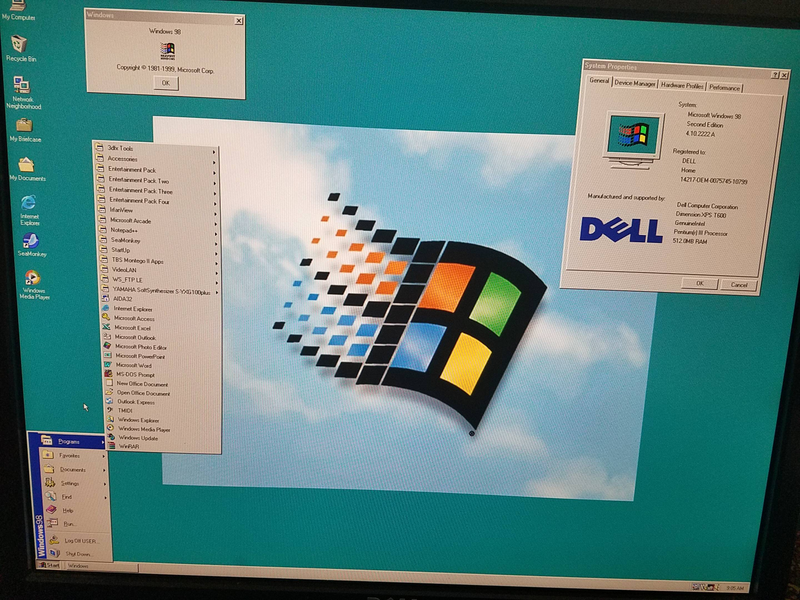Image resolution: width=800 pixels, height=600 pixels.
Task: Expand the Favorites arrow in Start menu
Action: (x=104, y=456)
